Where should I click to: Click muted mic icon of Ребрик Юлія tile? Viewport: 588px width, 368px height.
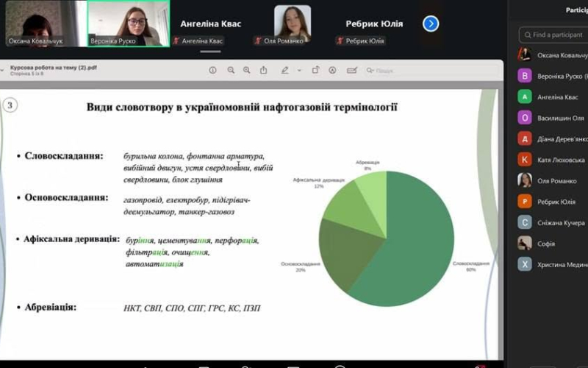click(x=340, y=40)
